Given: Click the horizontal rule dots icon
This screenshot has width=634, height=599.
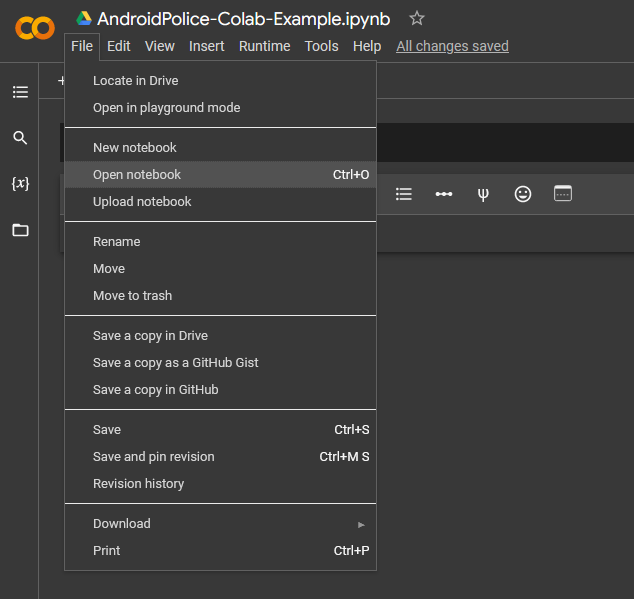Looking at the screenshot, I should [x=444, y=194].
